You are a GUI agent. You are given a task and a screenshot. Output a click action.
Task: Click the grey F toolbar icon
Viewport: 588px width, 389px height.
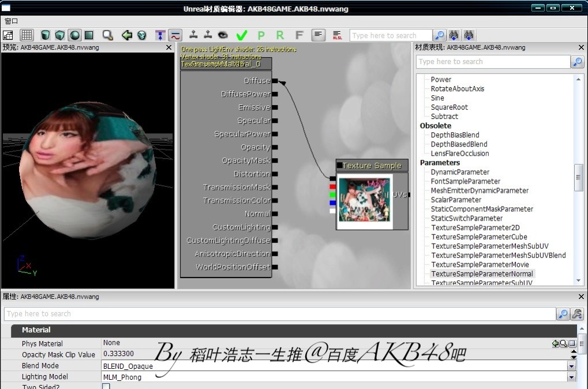tap(299, 35)
